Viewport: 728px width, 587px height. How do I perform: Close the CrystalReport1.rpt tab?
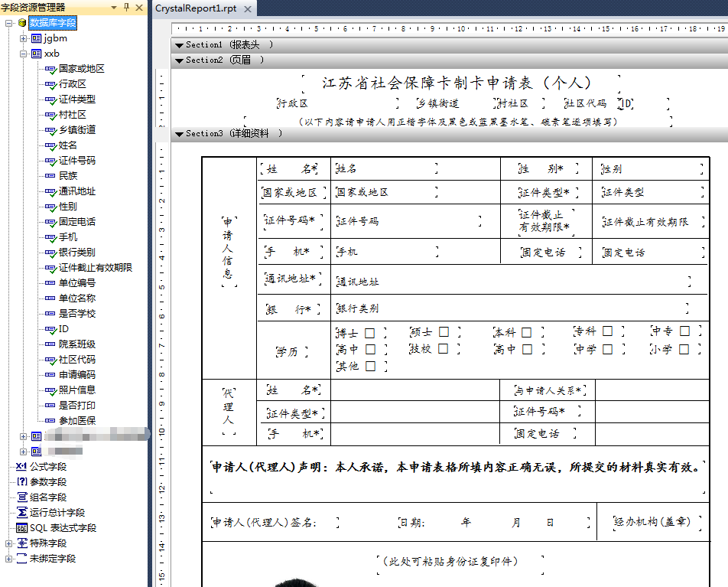point(248,9)
